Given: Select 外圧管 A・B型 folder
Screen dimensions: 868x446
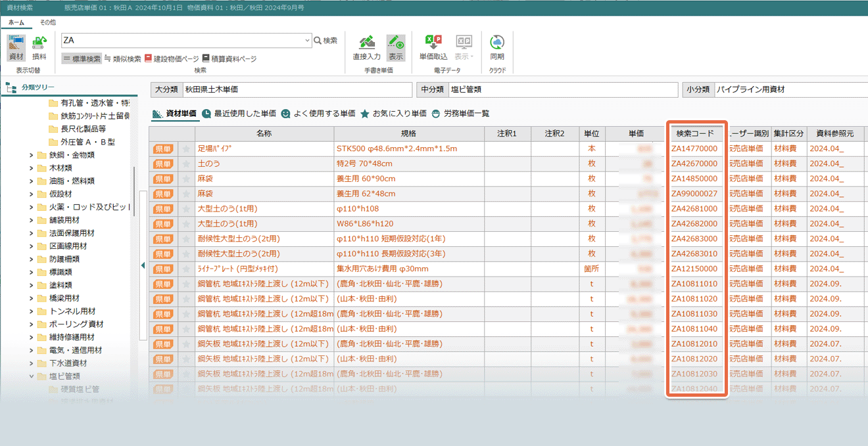Looking at the screenshot, I should (x=82, y=142).
